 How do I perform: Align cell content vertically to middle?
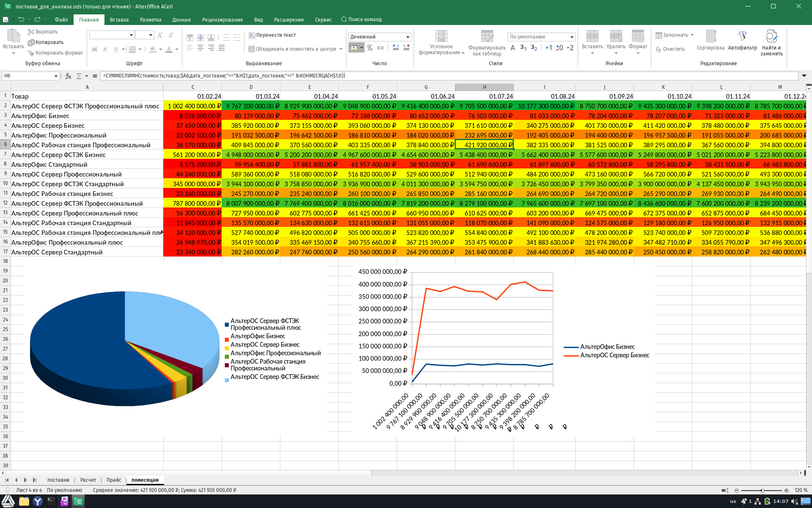[x=200, y=37]
